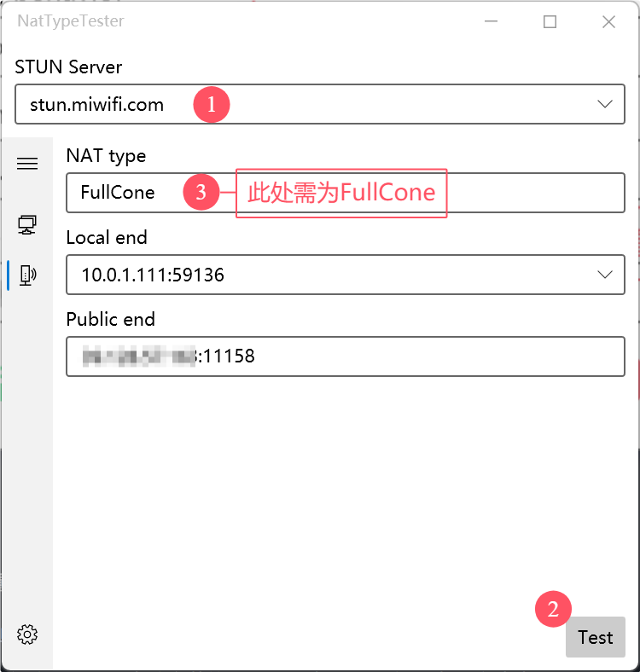The height and width of the screenshot is (672, 640).
Task: Open the hamburger navigation menu
Action: tap(27, 164)
